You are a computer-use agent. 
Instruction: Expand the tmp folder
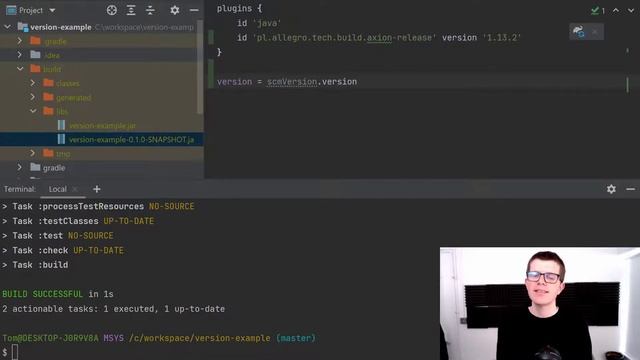[x=33, y=153]
